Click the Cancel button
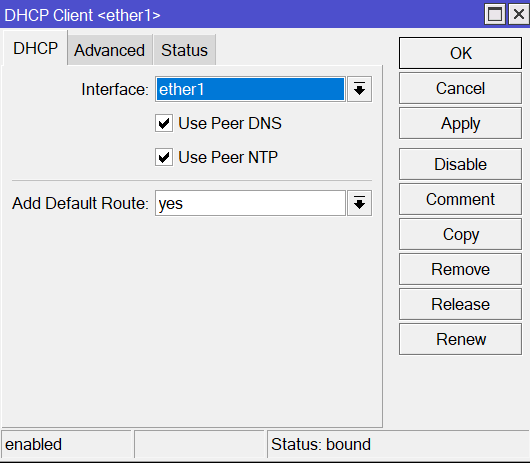This screenshot has height=465, width=530. click(460, 88)
